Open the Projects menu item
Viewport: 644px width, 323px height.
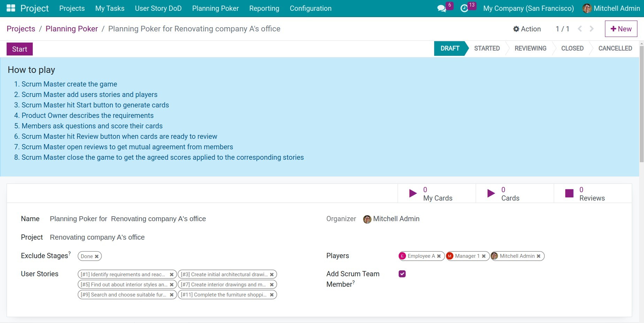[72, 8]
